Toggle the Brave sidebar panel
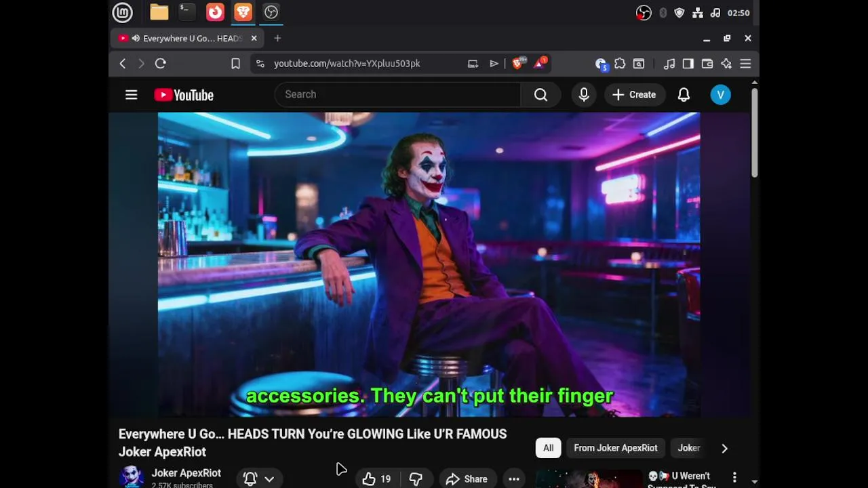Image resolution: width=868 pixels, height=488 pixels. [x=688, y=64]
